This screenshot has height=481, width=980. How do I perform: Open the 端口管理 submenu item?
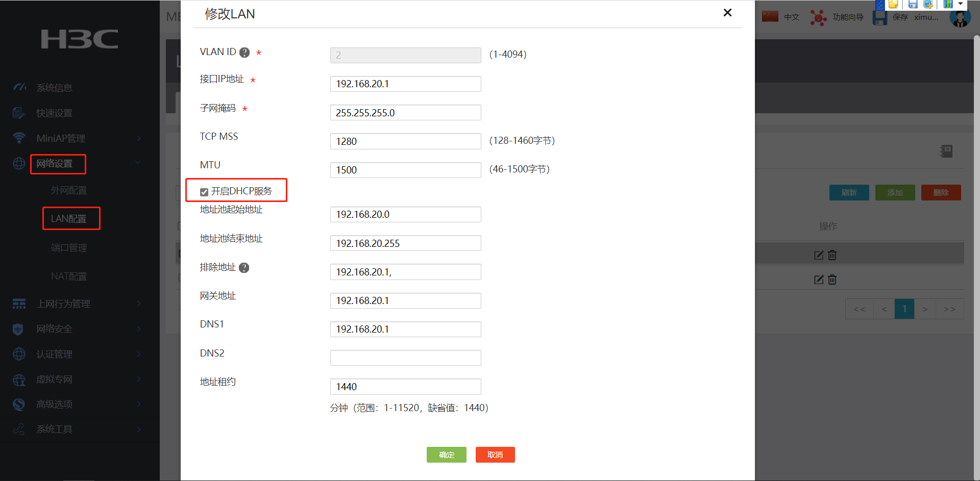click(69, 248)
